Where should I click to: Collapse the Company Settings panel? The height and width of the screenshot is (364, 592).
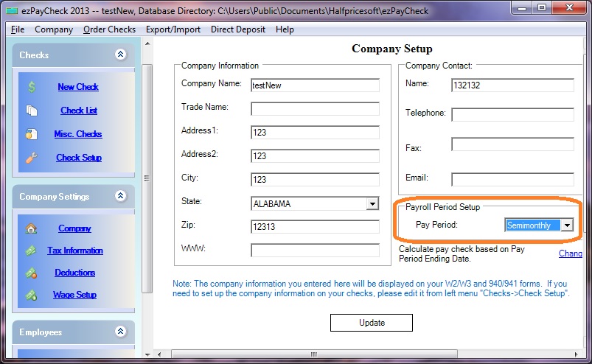[121, 197]
